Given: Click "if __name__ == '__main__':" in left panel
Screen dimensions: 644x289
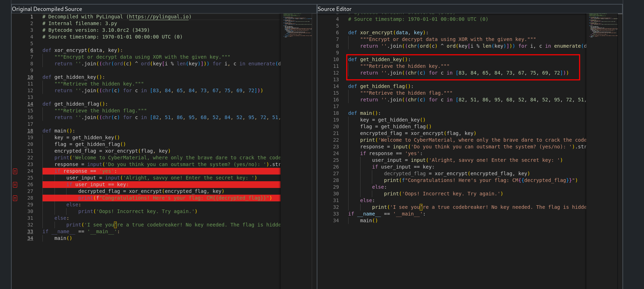Looking at the screenshot, I should [81, 231].
